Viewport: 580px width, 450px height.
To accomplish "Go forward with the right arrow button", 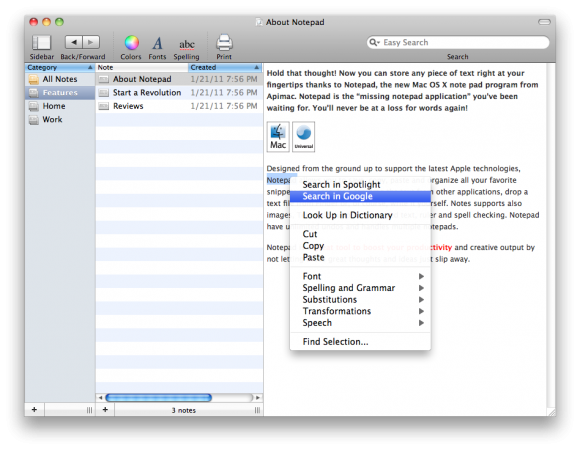I will coord(91,42).
